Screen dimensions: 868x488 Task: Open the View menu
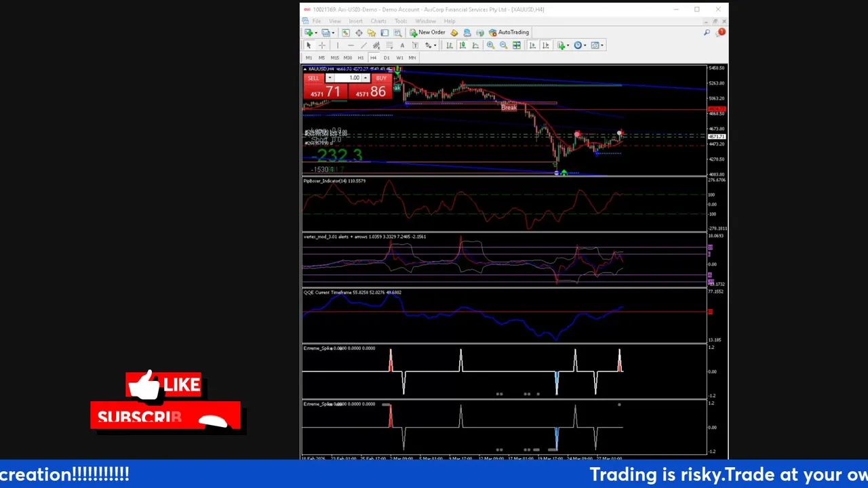(x=335, y=21)
